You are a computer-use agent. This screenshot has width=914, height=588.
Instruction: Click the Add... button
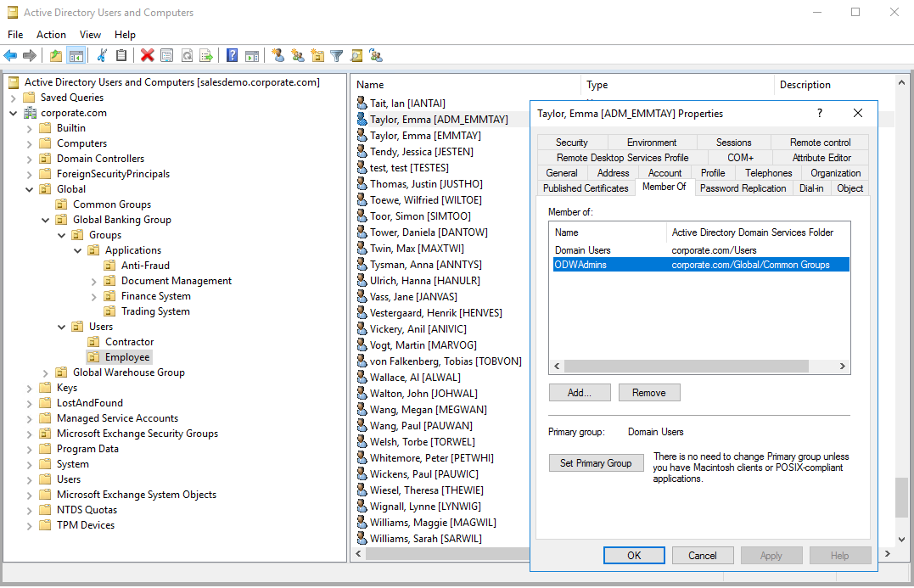pos(580,393)
